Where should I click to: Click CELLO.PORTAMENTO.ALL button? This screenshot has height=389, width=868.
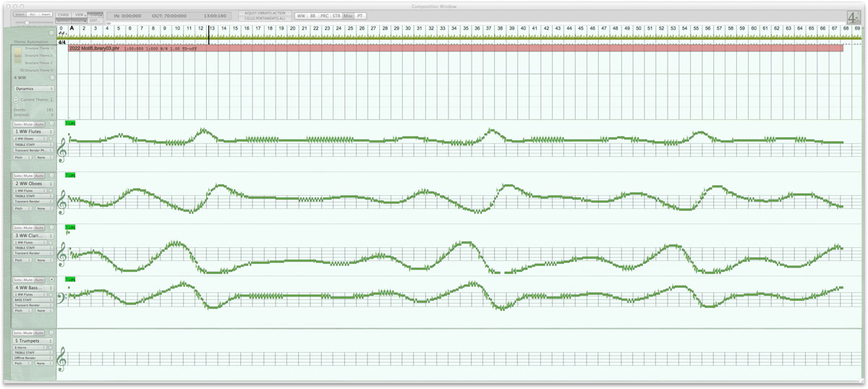click(x=265, y=18)
